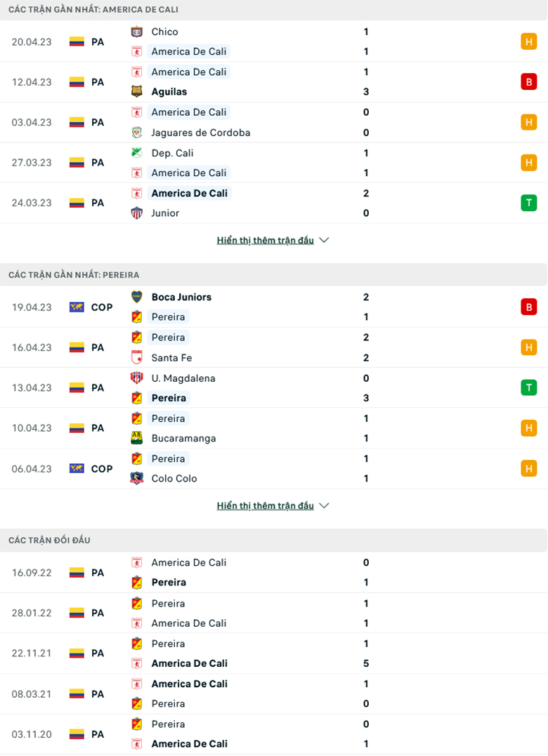This screenshot has width=548, height=756.
Task: Click the red B badge for the Aguilas match
Action: pyautogui.click(x=528, y=81)
